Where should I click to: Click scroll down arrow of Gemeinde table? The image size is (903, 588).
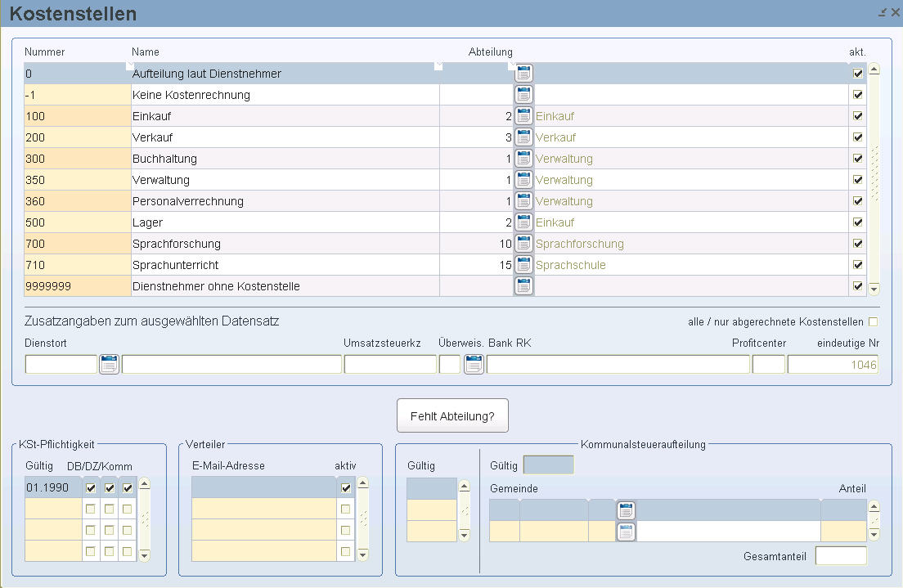point(874,535)
